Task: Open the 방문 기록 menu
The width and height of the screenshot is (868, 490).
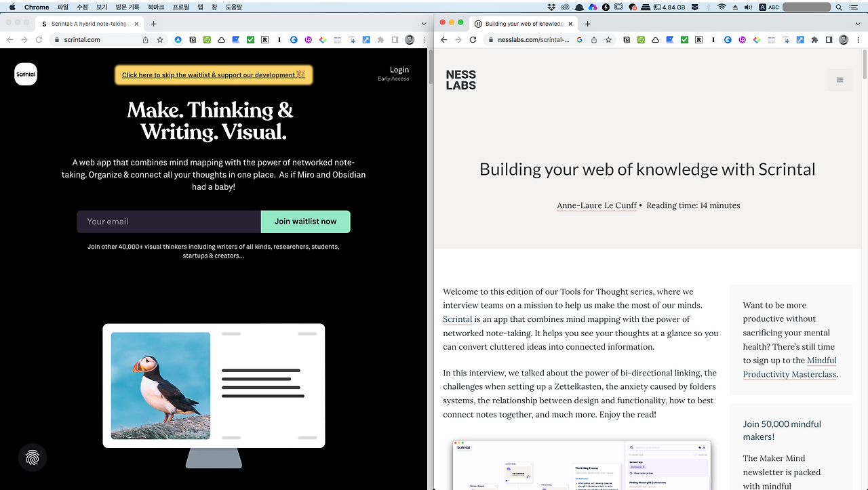Action: tap(127, 7)
